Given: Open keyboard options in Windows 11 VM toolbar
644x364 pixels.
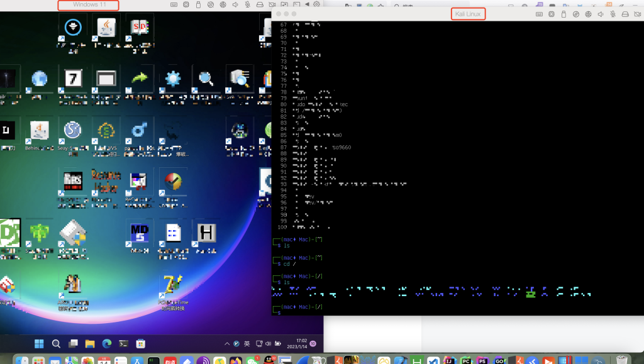Looking at the screenshot, I should click(174, 4).
